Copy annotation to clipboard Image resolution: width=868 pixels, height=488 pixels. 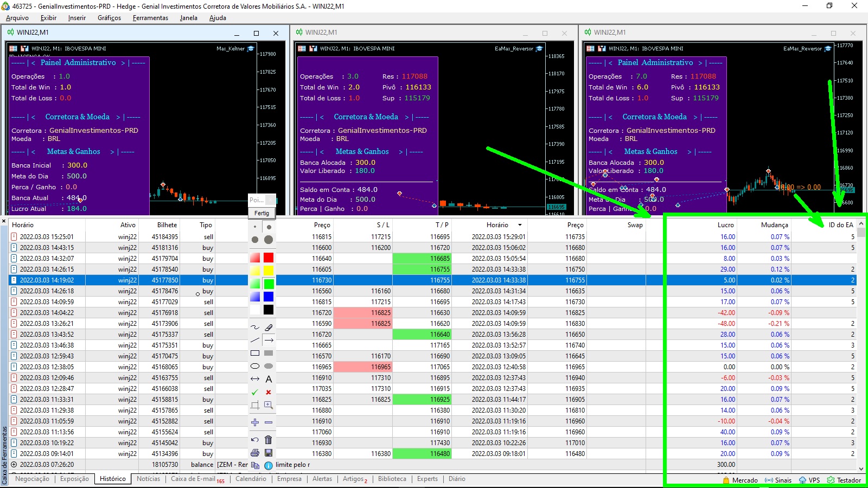tap(255, 465)
